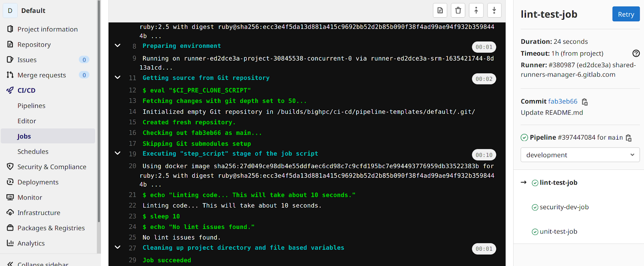Click log line number 29

tap(132, 260)
